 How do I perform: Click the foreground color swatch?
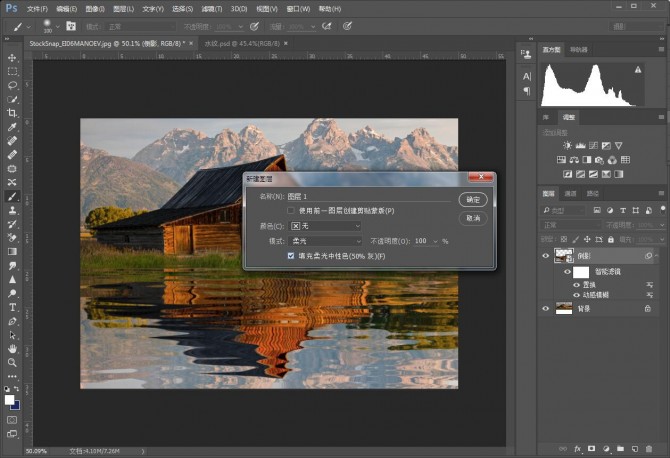9,399
